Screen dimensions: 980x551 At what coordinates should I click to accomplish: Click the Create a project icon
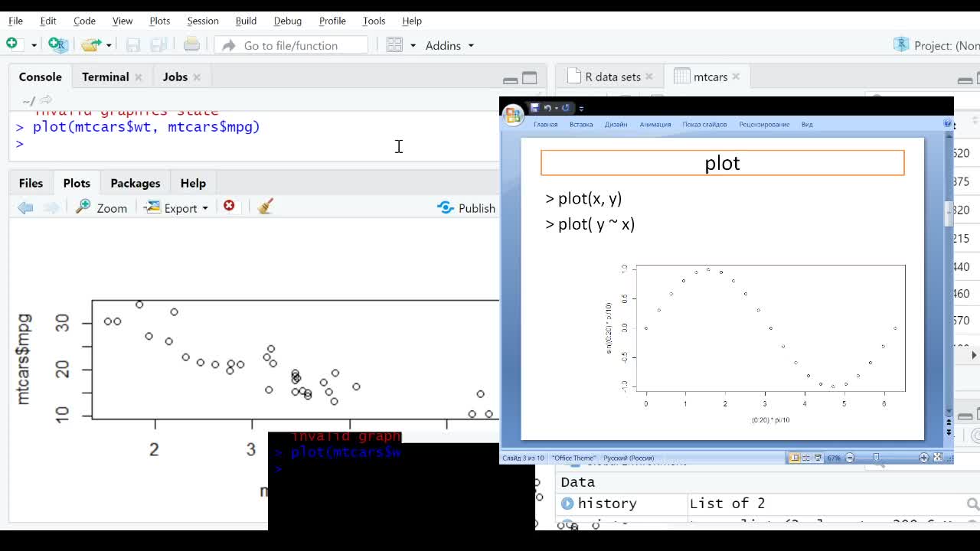57,44
